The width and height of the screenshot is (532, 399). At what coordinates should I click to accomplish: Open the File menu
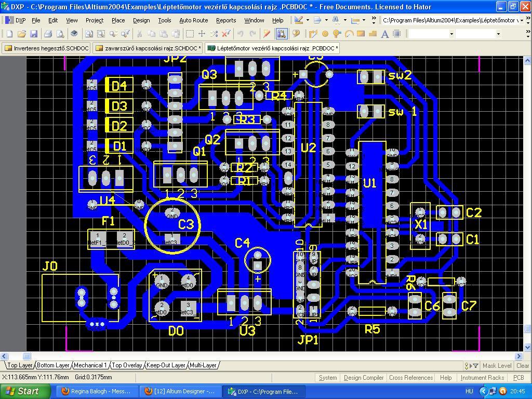coord(36,20)
